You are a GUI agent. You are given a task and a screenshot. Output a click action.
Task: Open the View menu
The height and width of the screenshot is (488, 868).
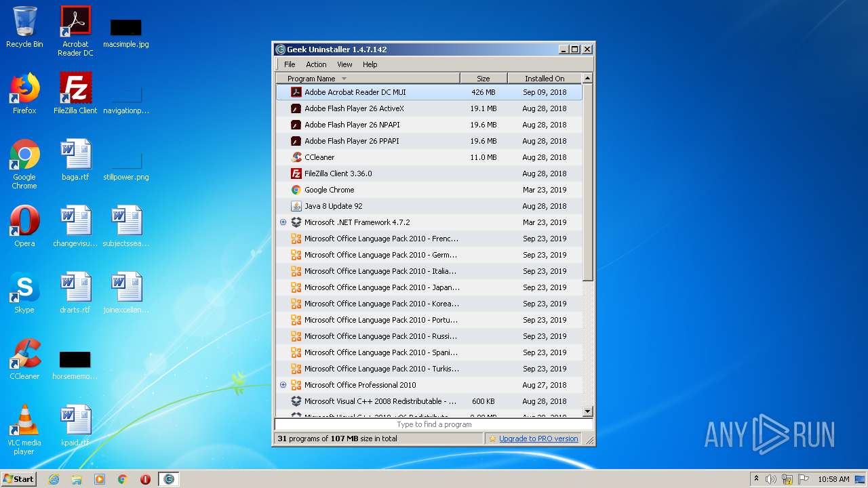(344, 64)
